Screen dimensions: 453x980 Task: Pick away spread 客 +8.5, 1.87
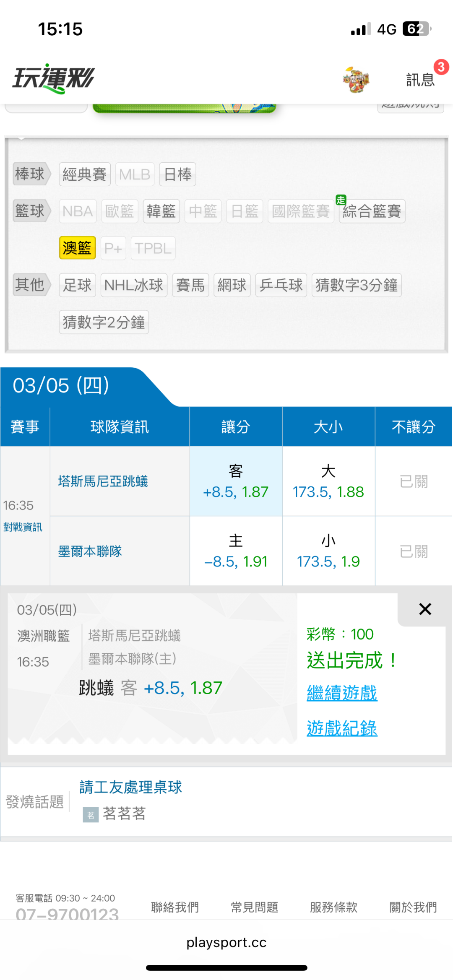point(236,481)
